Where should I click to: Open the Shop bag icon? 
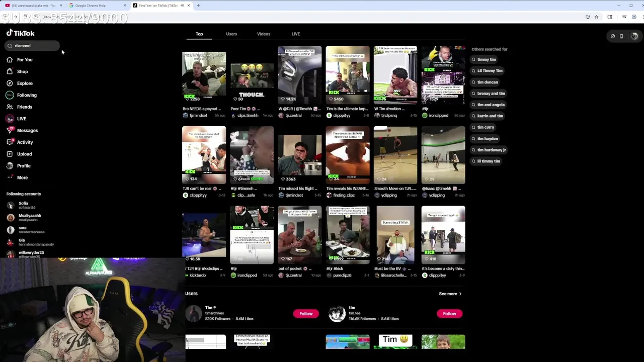click(10, 71)
